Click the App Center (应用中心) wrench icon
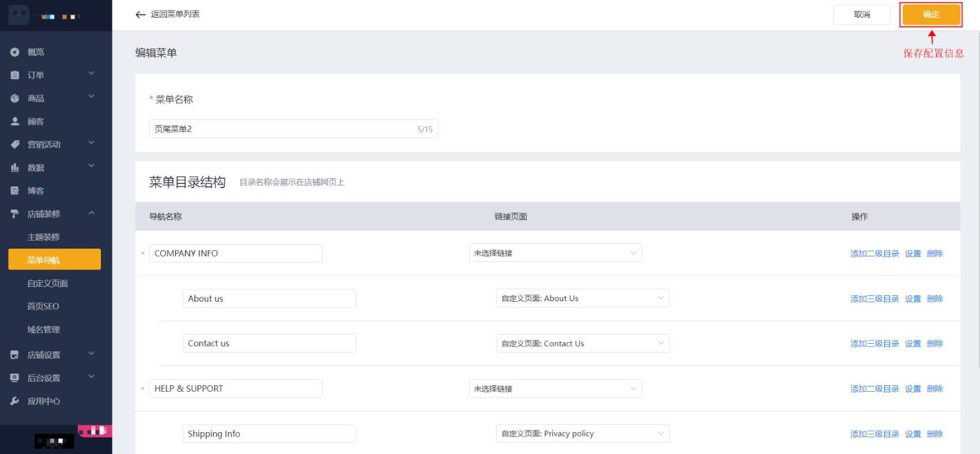 pos(15,401)
